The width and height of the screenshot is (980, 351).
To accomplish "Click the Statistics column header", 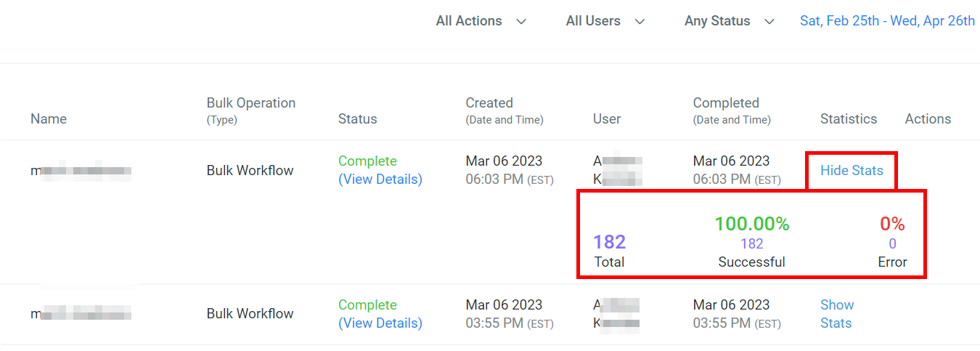I will pos(849,119).
